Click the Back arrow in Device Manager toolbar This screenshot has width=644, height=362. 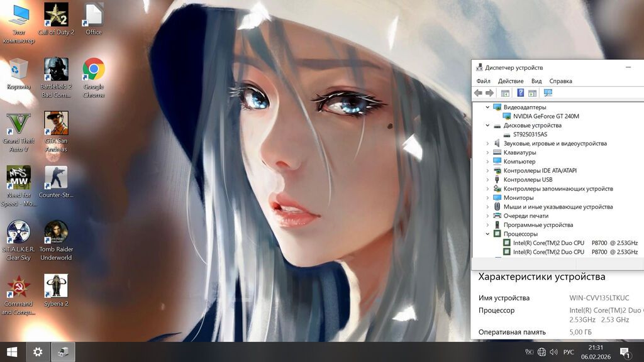pos(478,93)
